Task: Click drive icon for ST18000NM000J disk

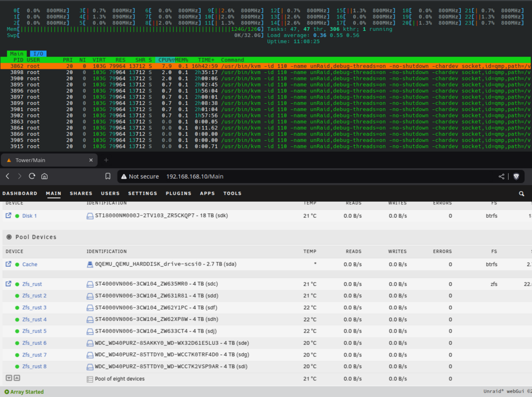Action: click(x=90, y=216)
